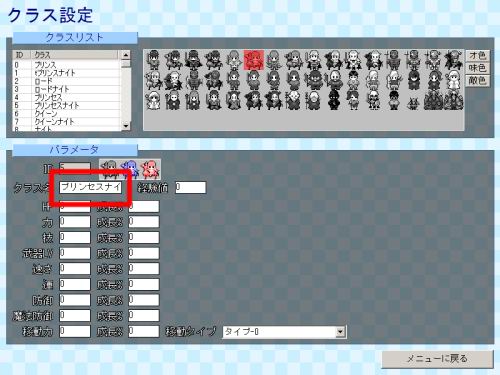Select the プリンスナイト row with ID 1

click(66, 73)
